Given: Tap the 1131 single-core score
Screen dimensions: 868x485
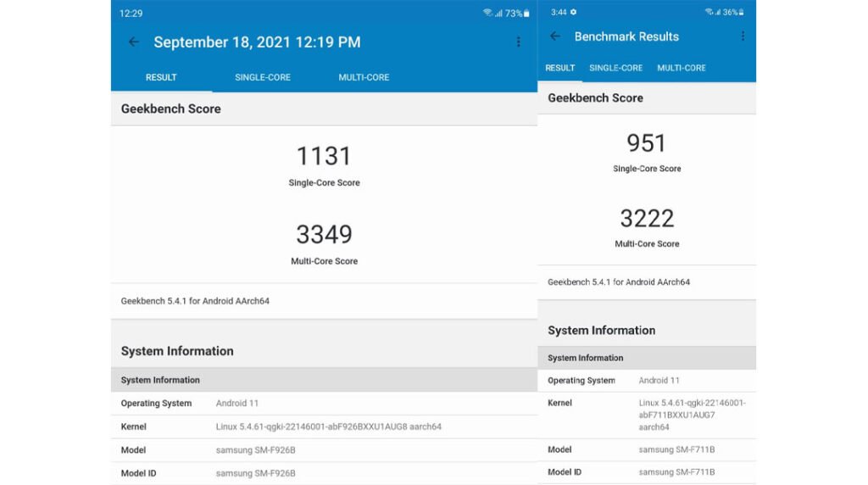Looking at the screenshot, I should [324, 156].
